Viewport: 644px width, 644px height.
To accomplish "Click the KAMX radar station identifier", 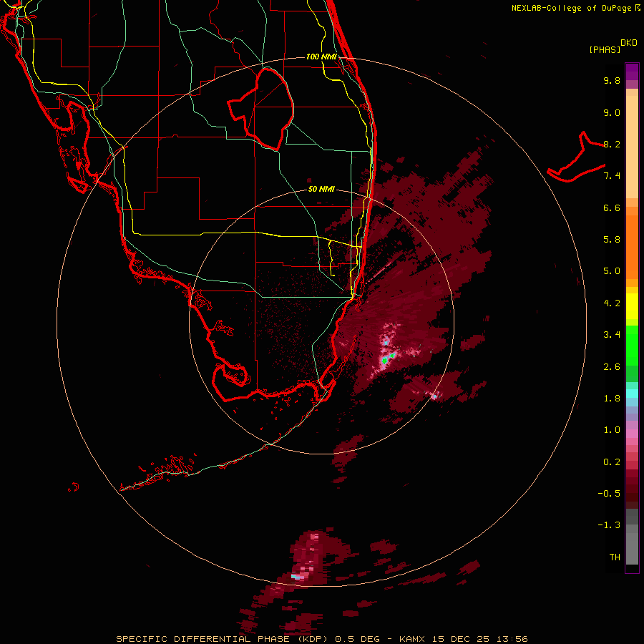I will coord(414,639).
